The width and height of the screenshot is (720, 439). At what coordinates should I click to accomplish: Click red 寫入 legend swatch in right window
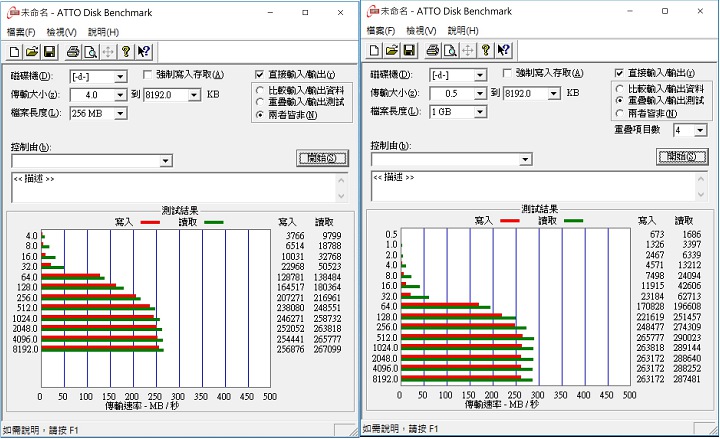[x=510, y=221]
